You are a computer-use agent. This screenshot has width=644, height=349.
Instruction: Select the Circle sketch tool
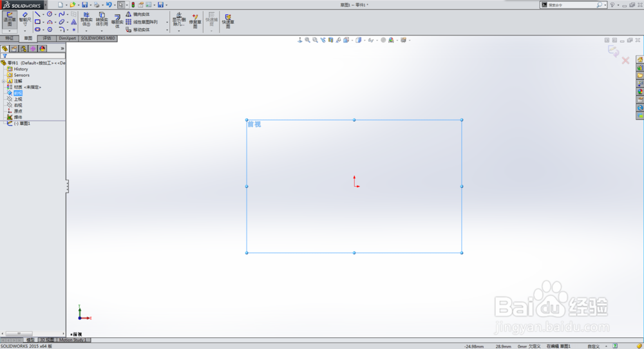pos(50,14)
